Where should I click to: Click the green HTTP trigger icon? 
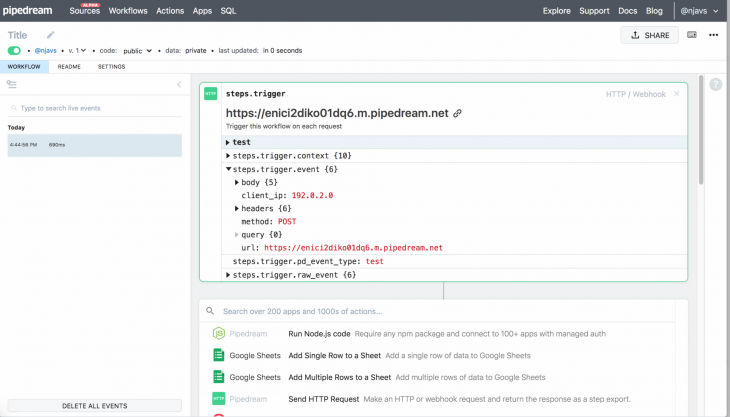pyautogui.click(x=211, y=94)
